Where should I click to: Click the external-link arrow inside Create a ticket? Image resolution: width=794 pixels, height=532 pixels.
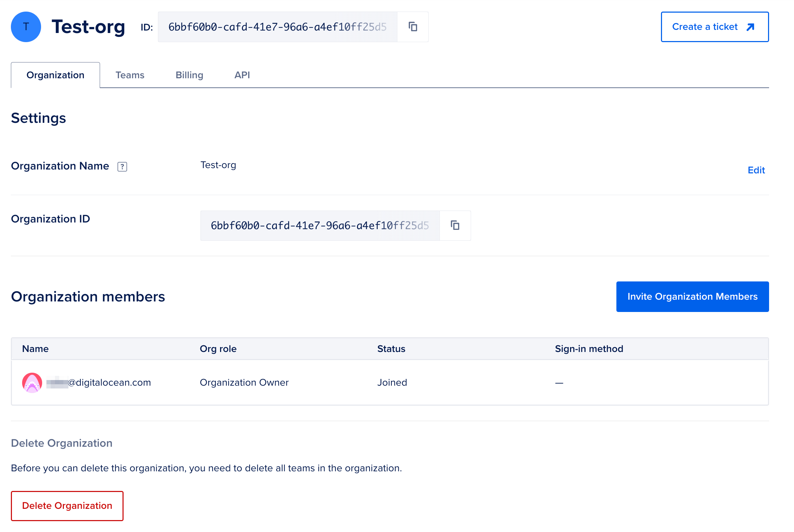750,26
